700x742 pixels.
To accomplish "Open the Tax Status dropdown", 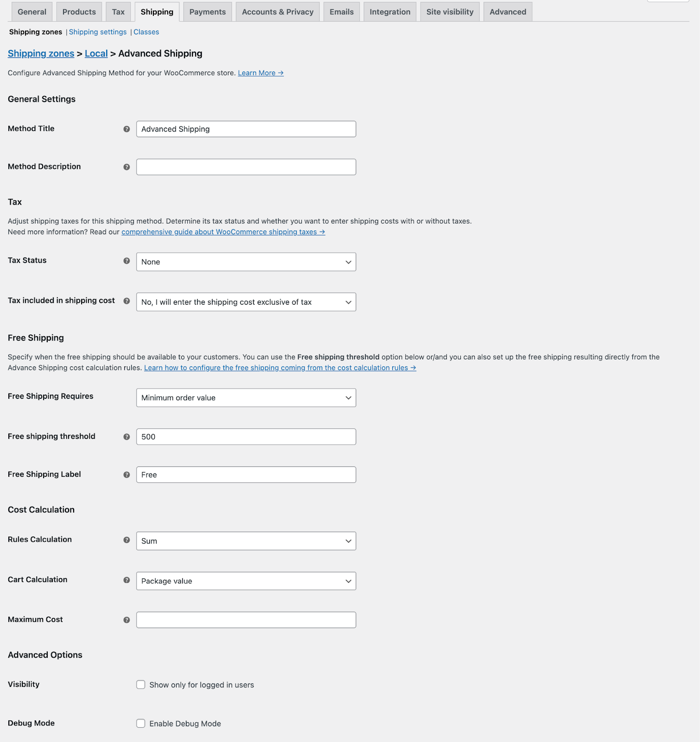I will (x=246, y=262).
